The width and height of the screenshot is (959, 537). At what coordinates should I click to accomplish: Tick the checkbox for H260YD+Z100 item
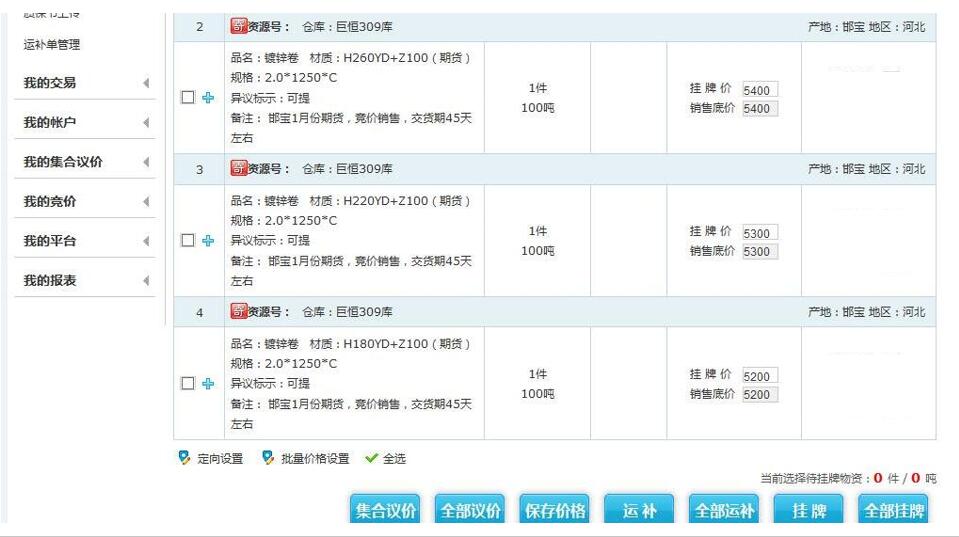click(x=187, y=98)
